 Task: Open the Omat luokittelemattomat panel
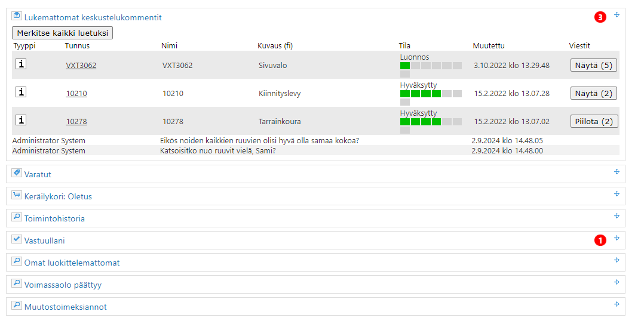(x=72, y=263)
